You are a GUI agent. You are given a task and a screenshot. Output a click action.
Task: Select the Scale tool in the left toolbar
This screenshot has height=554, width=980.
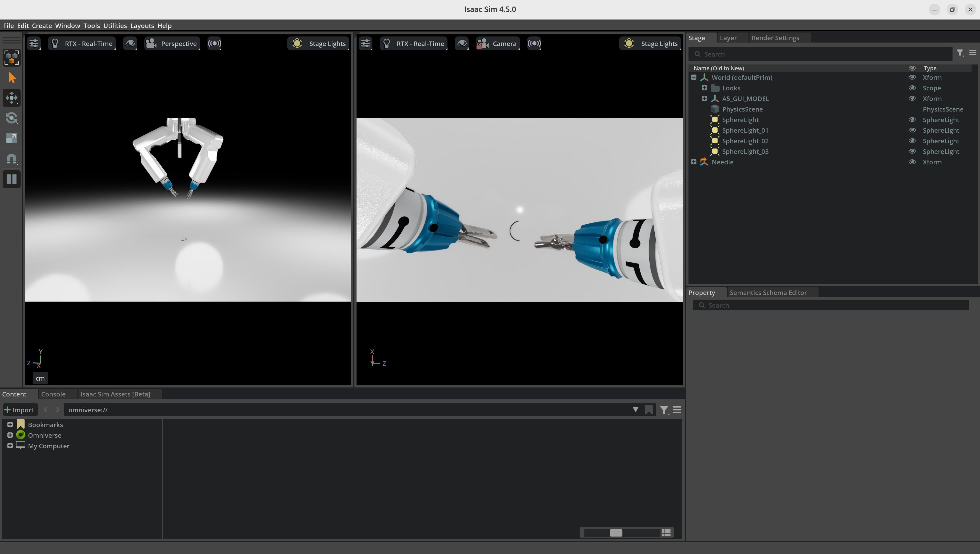11,138
